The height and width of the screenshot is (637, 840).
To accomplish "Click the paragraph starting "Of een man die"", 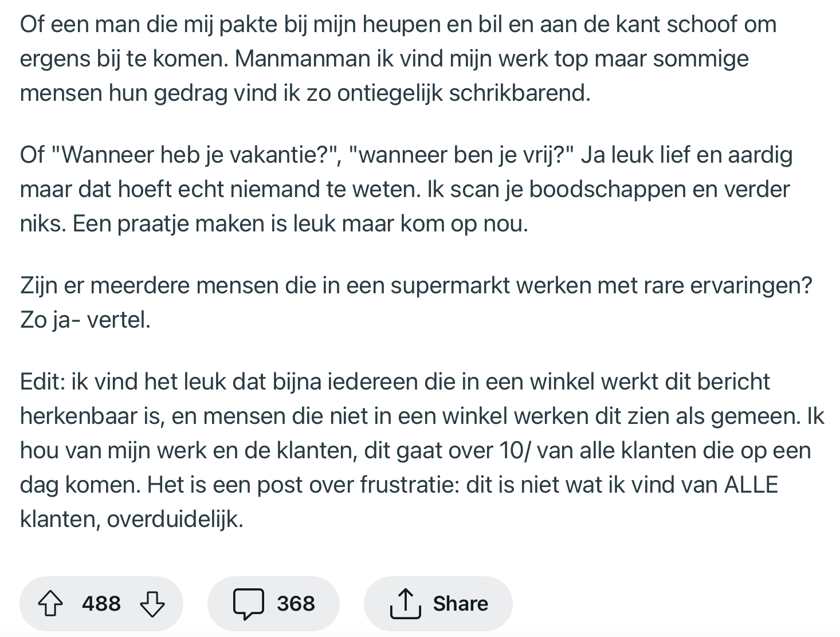I will click(x=398, y=58).
